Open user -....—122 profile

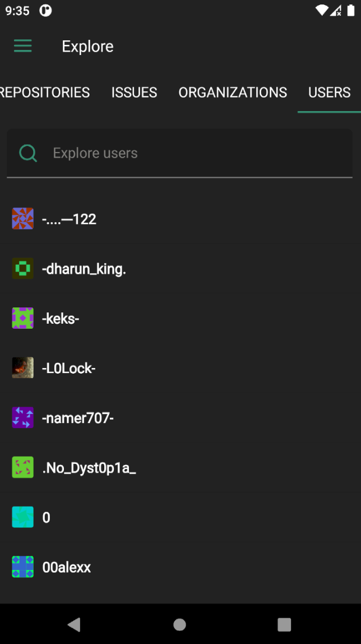(69, 219)
